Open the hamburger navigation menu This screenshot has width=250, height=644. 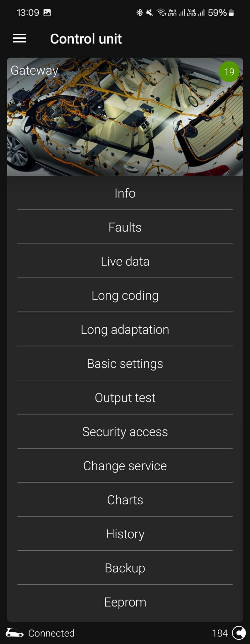[x=19, y=38]
